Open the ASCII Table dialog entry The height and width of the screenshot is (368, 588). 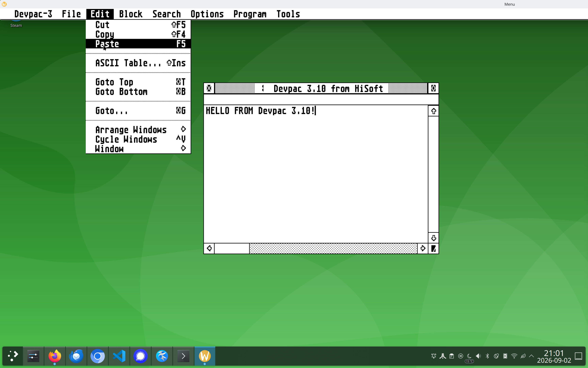[138, 63]
